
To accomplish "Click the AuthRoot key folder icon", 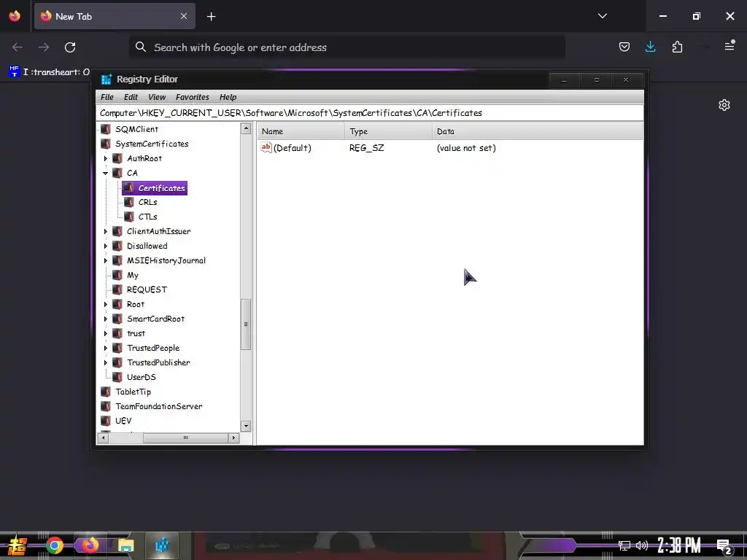I will 117,158.
